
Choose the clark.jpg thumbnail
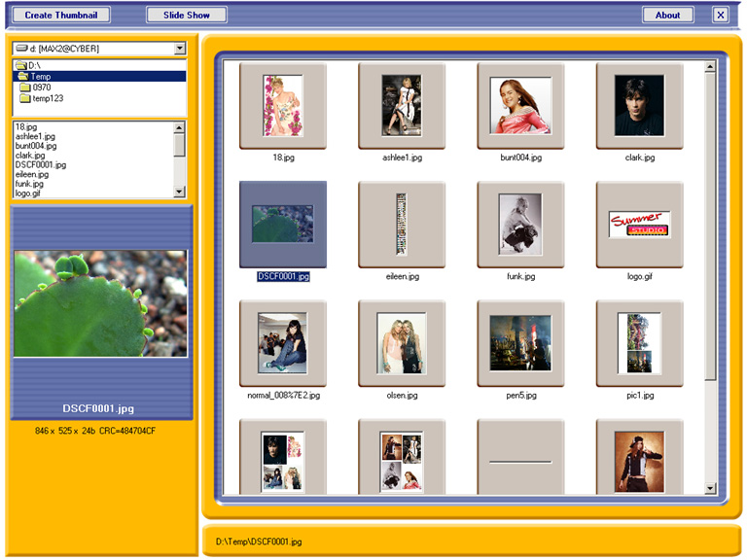639,106
